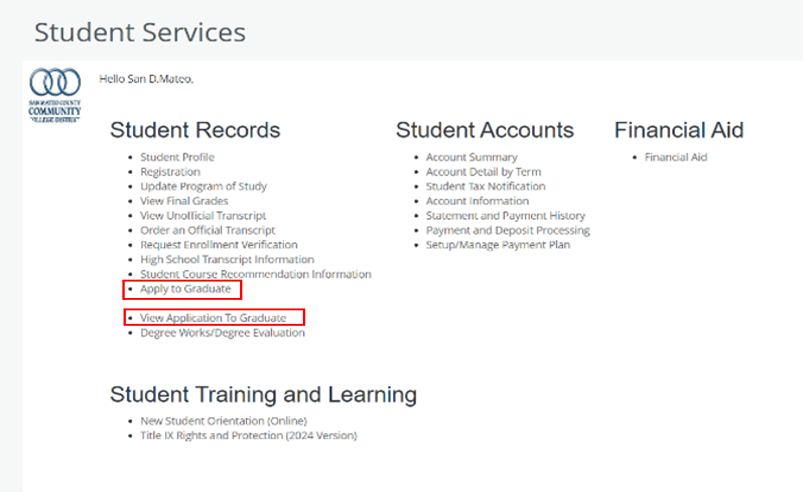Select Account Detail by Term
Screen dimensions: 804x493
483,172
